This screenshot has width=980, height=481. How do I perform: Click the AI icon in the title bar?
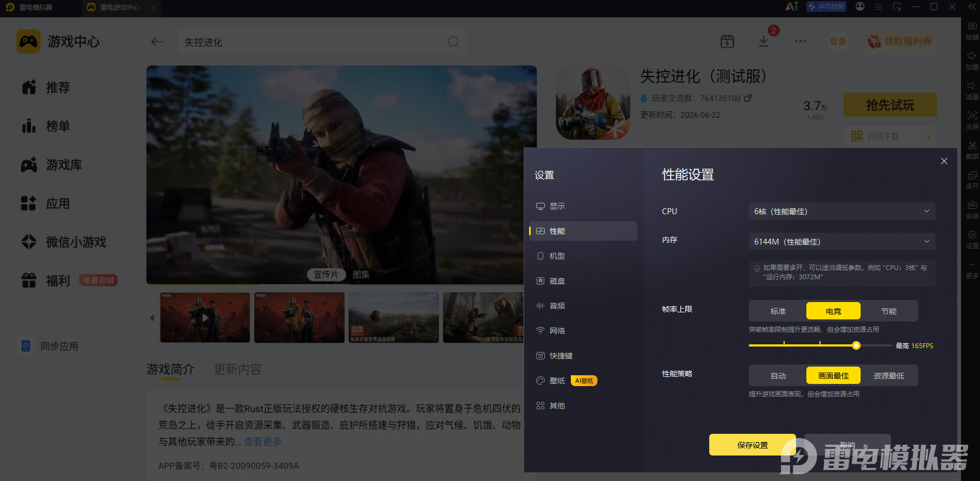(x=792, y=7)
